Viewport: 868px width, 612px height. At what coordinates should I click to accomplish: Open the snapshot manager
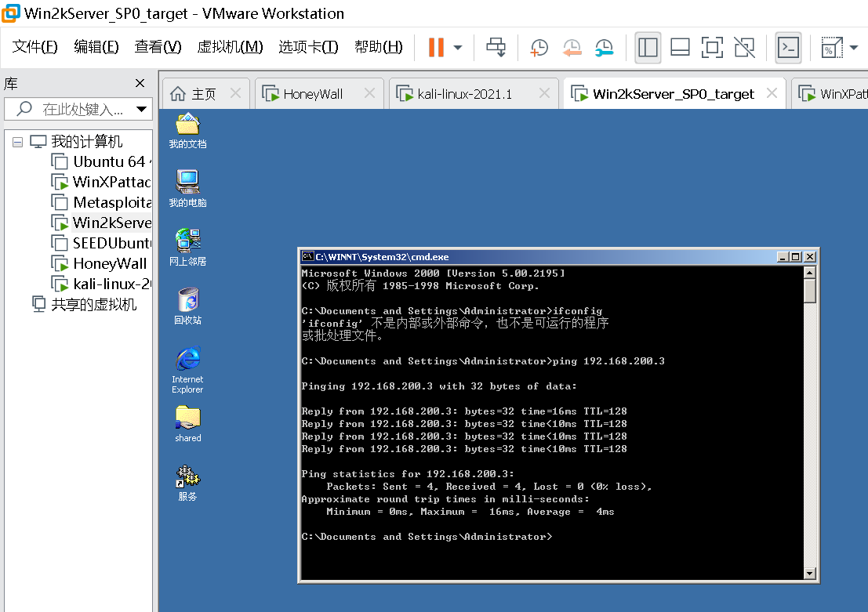[x=604, y=48]
